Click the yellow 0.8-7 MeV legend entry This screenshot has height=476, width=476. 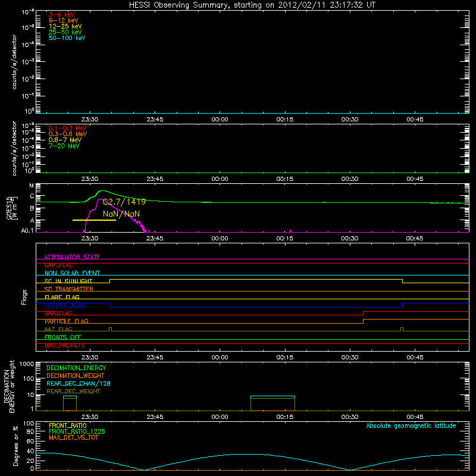[x=65, y=140]
